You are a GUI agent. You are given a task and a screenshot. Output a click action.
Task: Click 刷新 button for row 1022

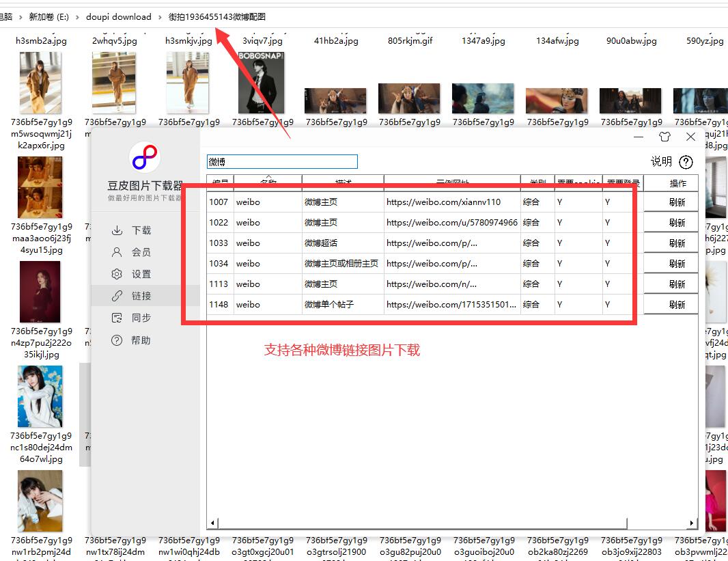[x=671, y=223]
